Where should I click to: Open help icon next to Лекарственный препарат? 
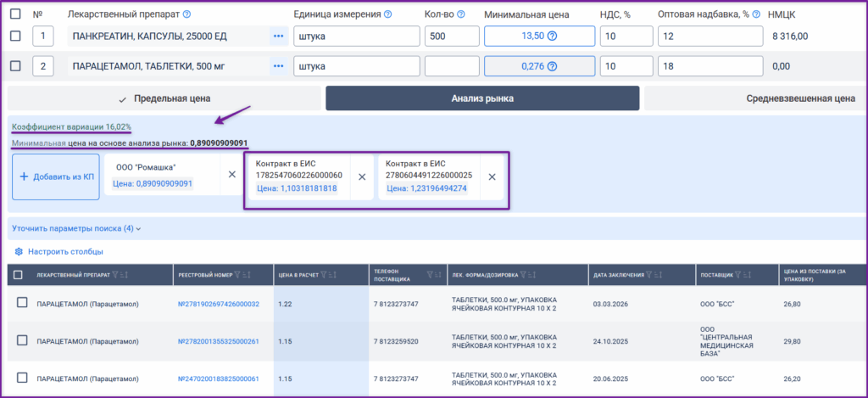point(186,14)
